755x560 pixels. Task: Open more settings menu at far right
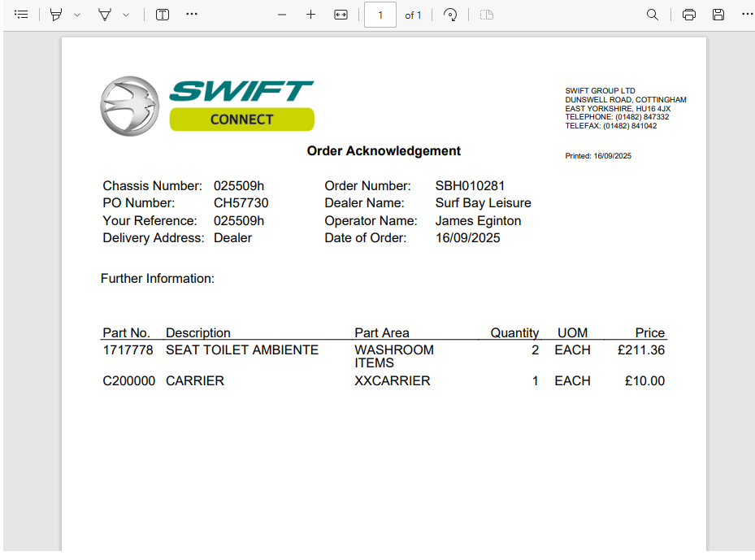(747, 15)
